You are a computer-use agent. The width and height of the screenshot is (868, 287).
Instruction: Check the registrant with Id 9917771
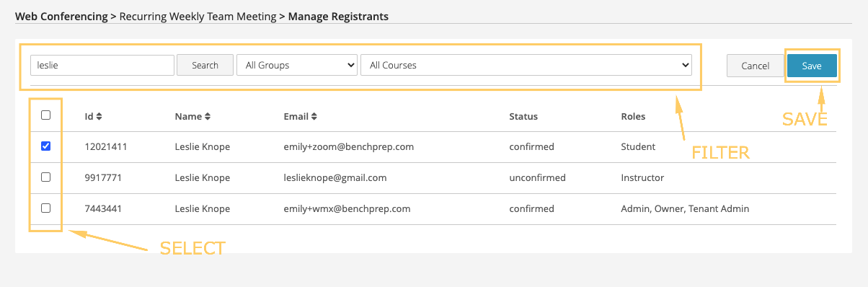tap(46, 177)
